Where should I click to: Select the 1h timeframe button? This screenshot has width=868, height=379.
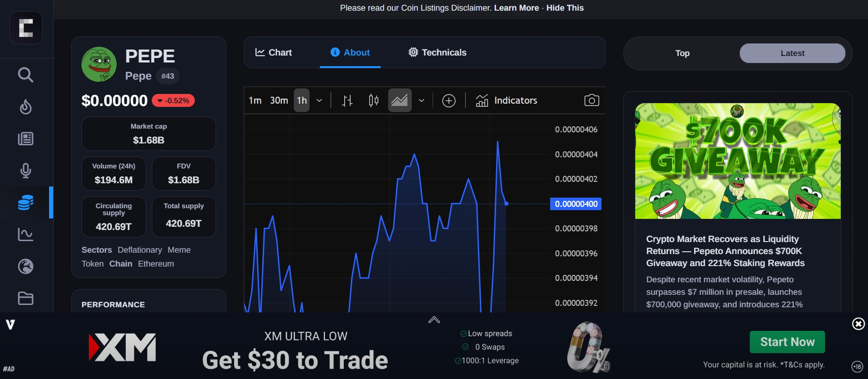pyautogui.click(x=302, y=100)
